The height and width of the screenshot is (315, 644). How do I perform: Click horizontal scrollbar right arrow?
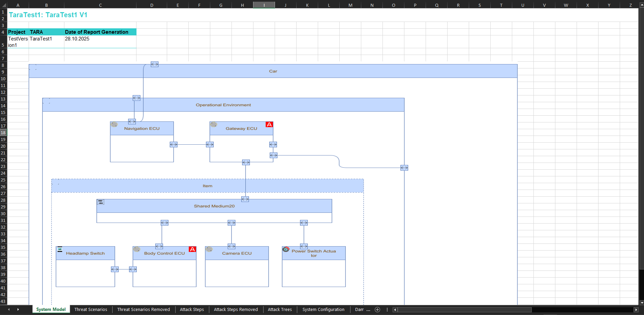[x=636, y=310]
